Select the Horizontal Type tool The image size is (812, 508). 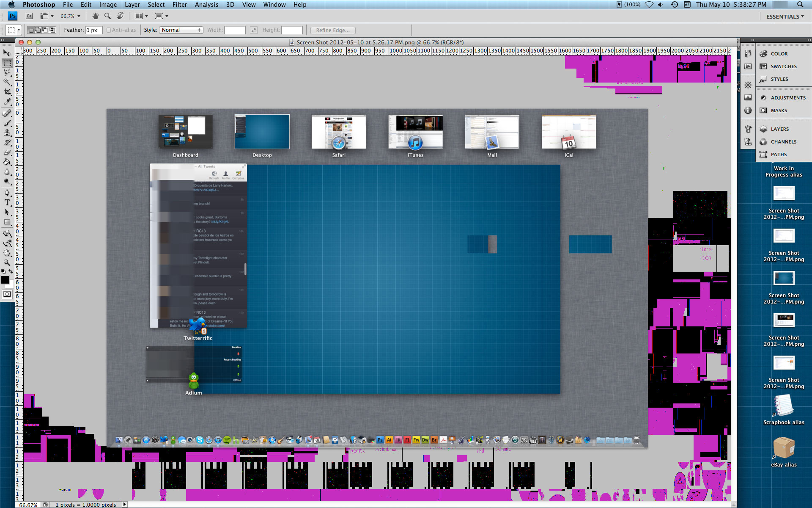click(x=7, y=202)
